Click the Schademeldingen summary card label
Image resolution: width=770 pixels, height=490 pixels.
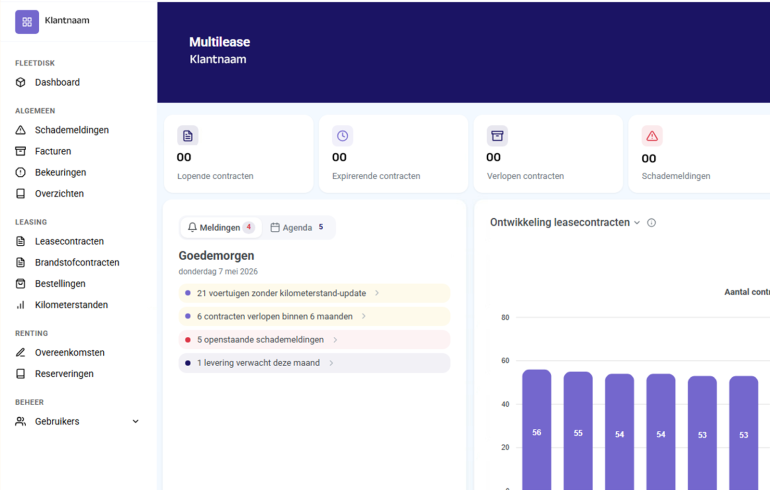coord(676,176)
